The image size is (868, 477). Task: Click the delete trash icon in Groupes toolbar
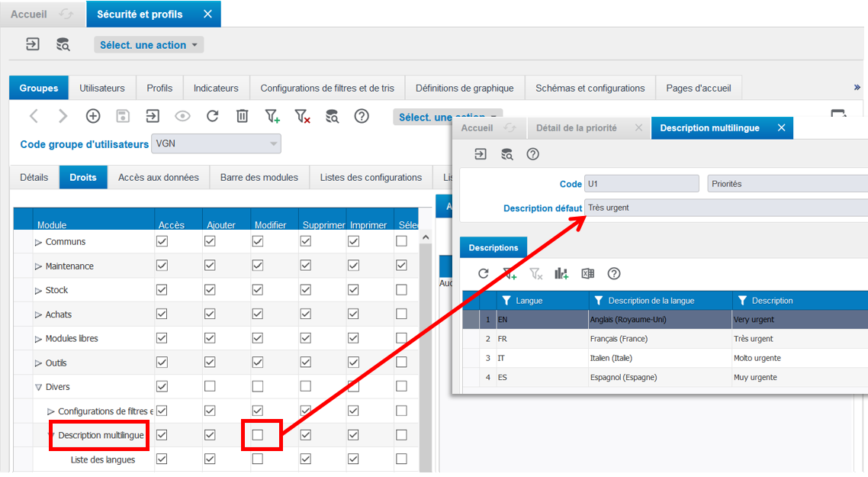pos(242,116)
